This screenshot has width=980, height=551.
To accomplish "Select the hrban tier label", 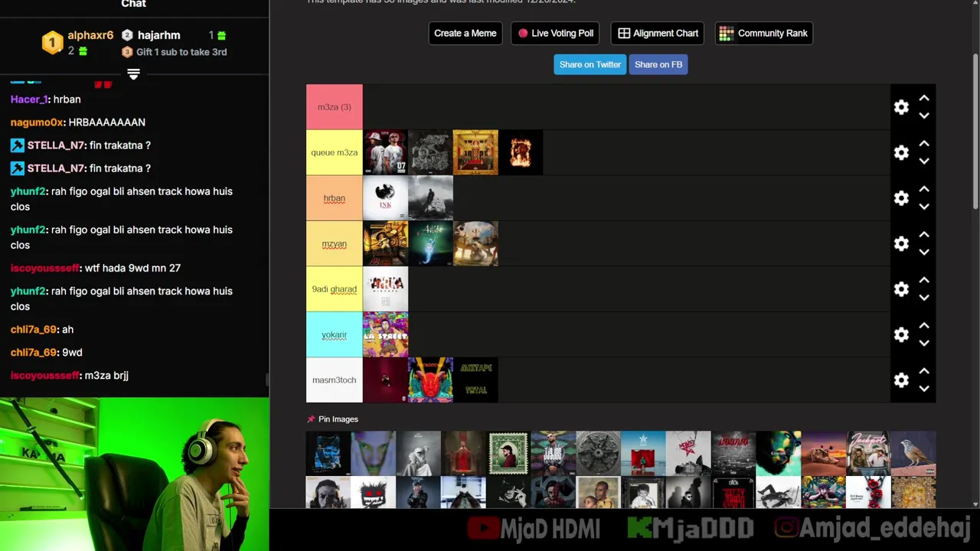I will 335,198.
